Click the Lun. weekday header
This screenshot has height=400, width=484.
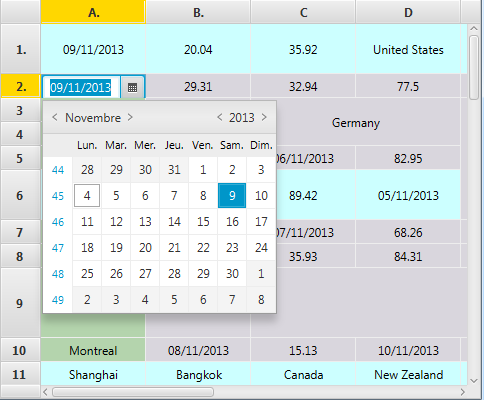point(87,145)
